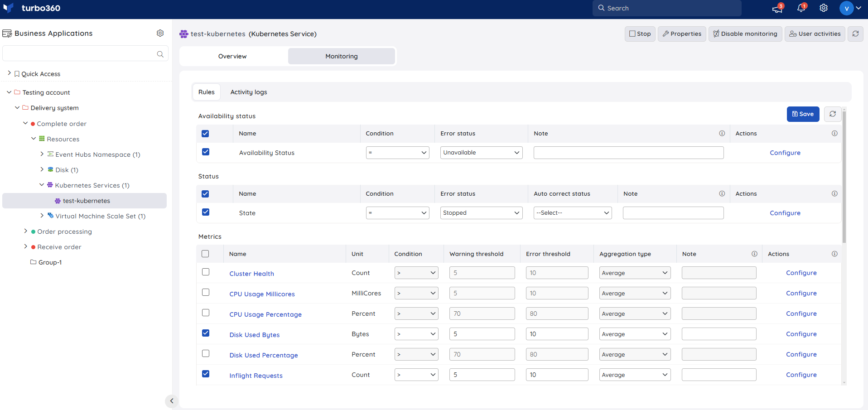Select the Rules tab
The width and height of the screenshot is (868, 410).
coord(207,92)
